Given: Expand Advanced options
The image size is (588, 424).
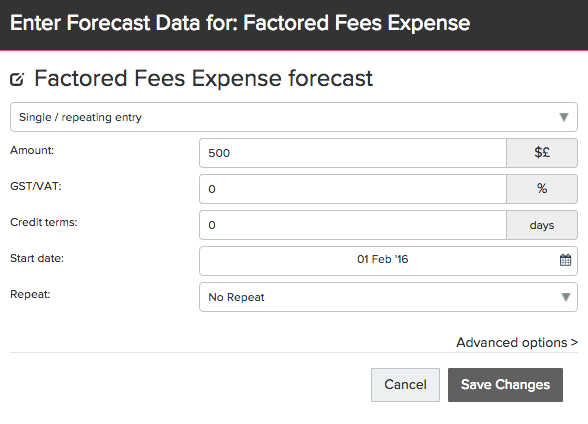Looking at the screenshot, I should click(x=517, y=342).
